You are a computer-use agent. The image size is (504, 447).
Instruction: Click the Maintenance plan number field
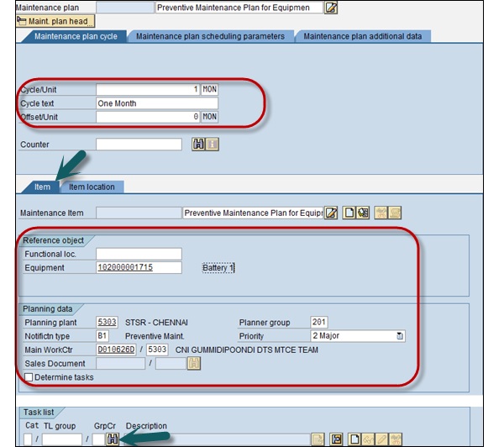125,8
